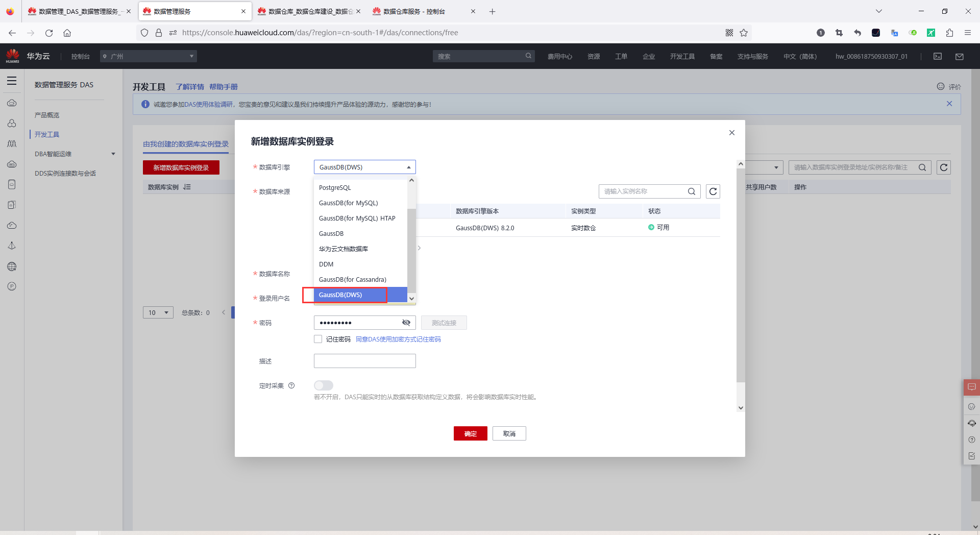Open the messages mail icon in header

[960, 56]
